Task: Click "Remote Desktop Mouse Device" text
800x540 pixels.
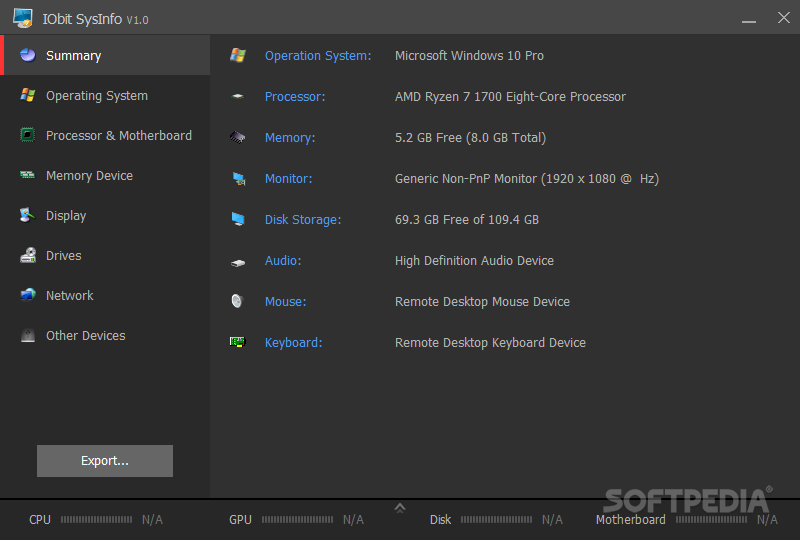Action: pos(482,302)
